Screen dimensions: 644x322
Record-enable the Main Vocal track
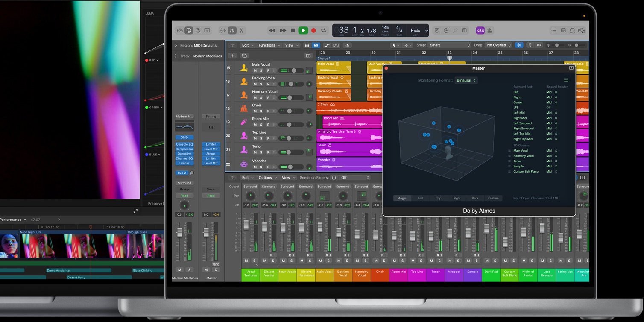click(x=268, y=70)
